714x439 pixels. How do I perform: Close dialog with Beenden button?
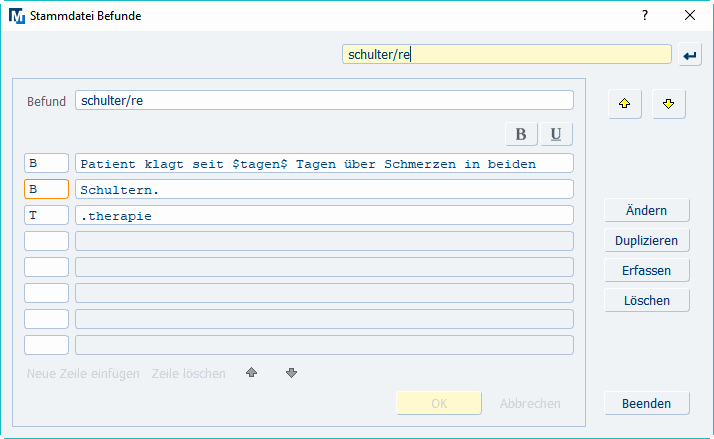tap(647, 403)
